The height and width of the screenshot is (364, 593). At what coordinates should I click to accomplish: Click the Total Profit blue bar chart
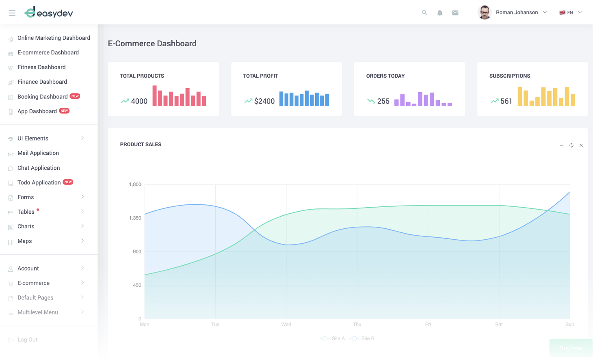click(x=304, y=98)
